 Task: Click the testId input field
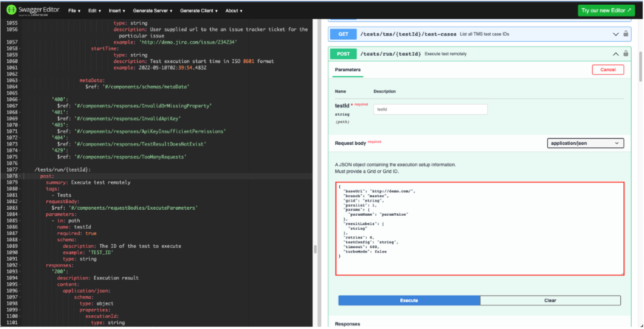pos(430,109)
